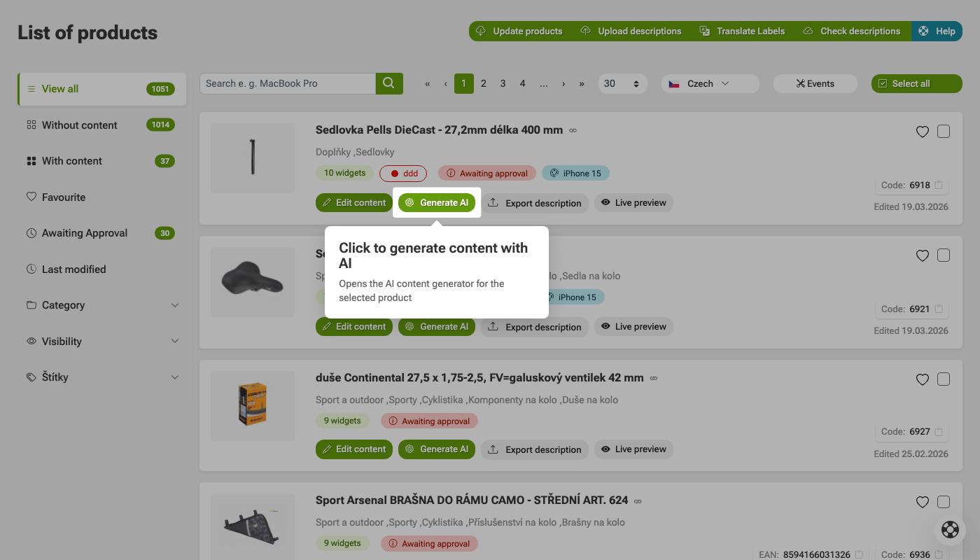980x560 pixels.
Task: Change items per page value 30
Action: [x=623, y=83]
